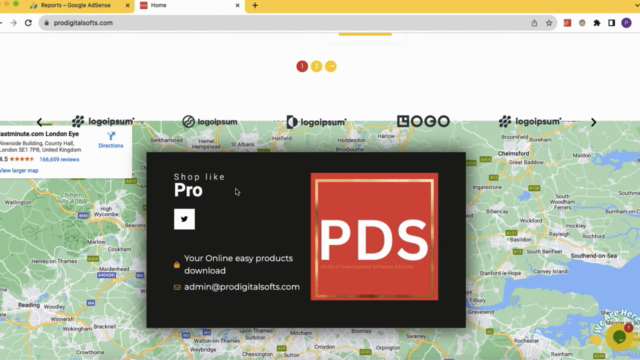Click the red PDS logo image
This screenshot has width=640, height=360.
[x=374, y=236]
